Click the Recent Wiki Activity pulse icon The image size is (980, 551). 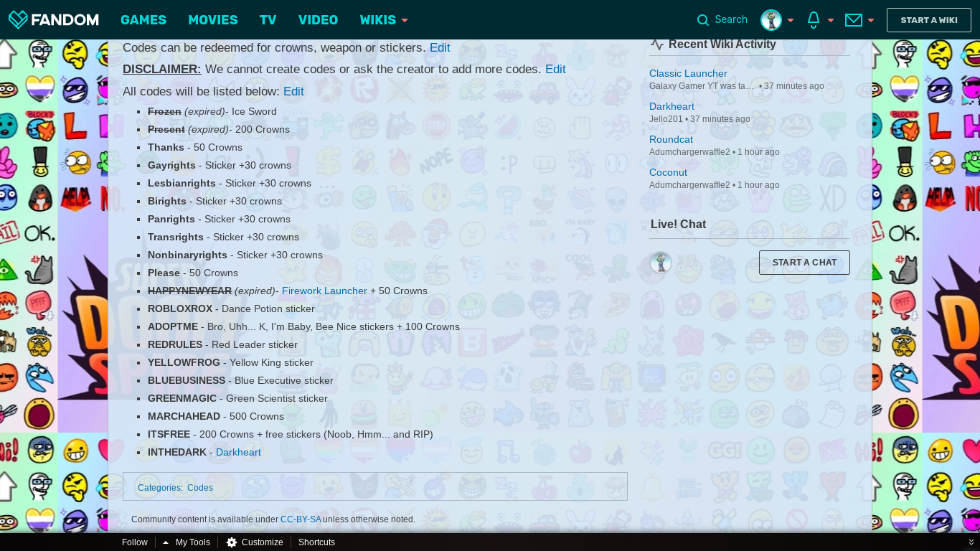point(656,44)
